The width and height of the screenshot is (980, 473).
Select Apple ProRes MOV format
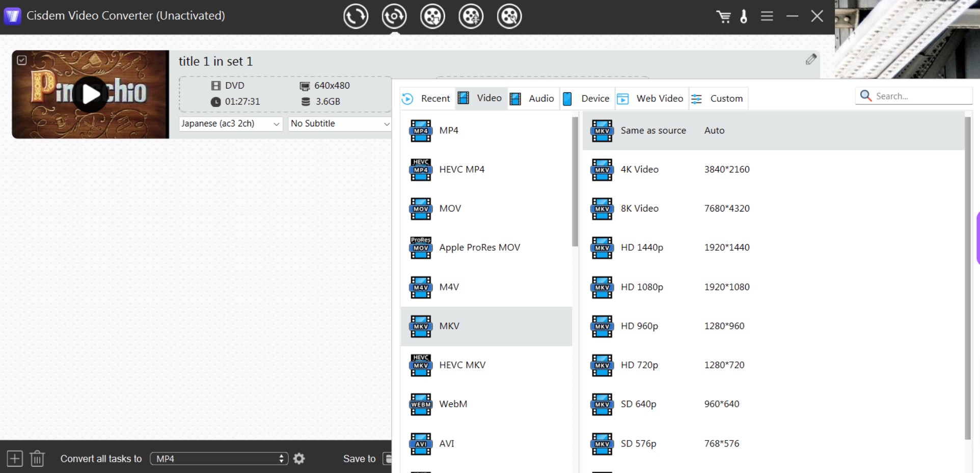486,248
